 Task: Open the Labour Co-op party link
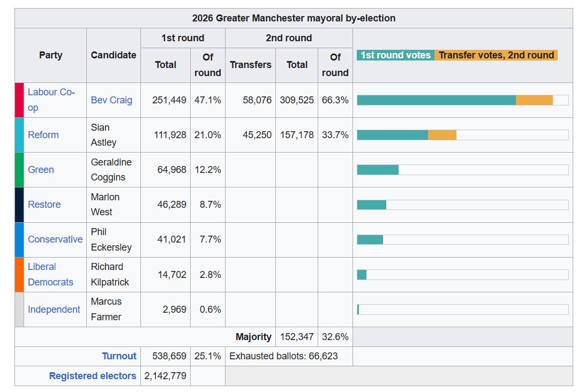tap(51, 100)
